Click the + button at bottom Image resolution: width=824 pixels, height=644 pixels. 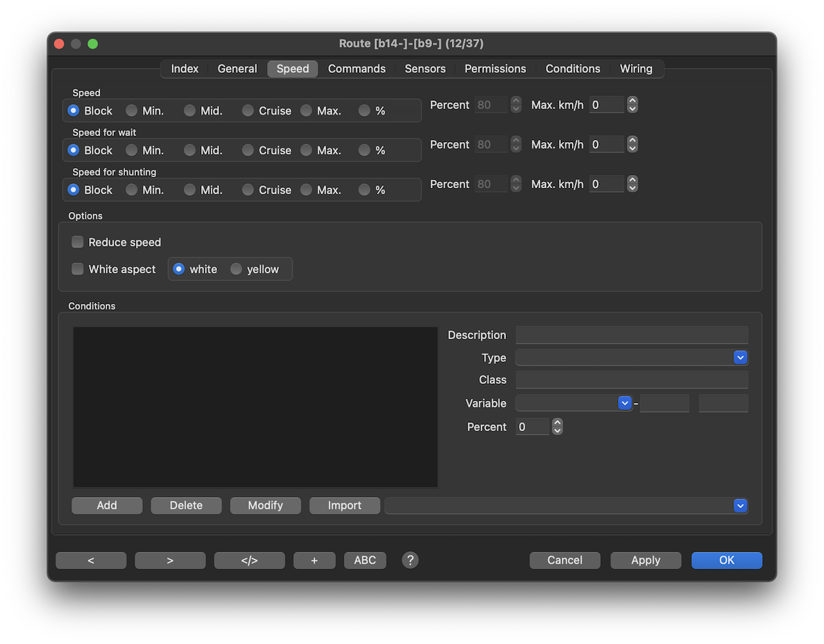click(314, 560)
